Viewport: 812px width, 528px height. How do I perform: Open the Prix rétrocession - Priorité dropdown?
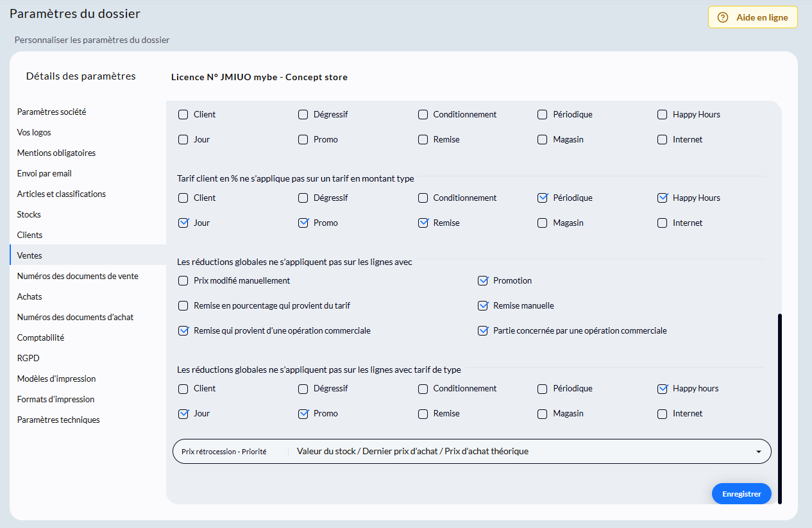tap(472, 451)
